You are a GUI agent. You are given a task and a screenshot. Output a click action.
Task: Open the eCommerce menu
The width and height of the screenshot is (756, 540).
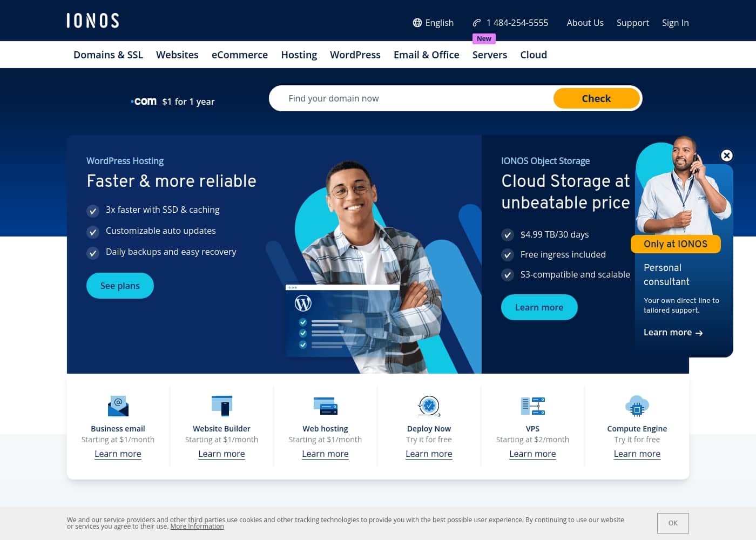tap(240, 55)
